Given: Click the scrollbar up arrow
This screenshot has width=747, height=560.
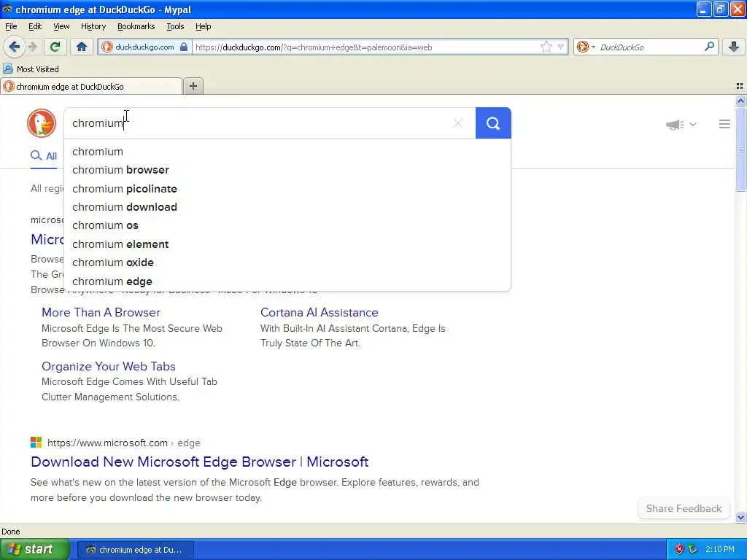Looking at the screenshot, I should pos(740,101).
